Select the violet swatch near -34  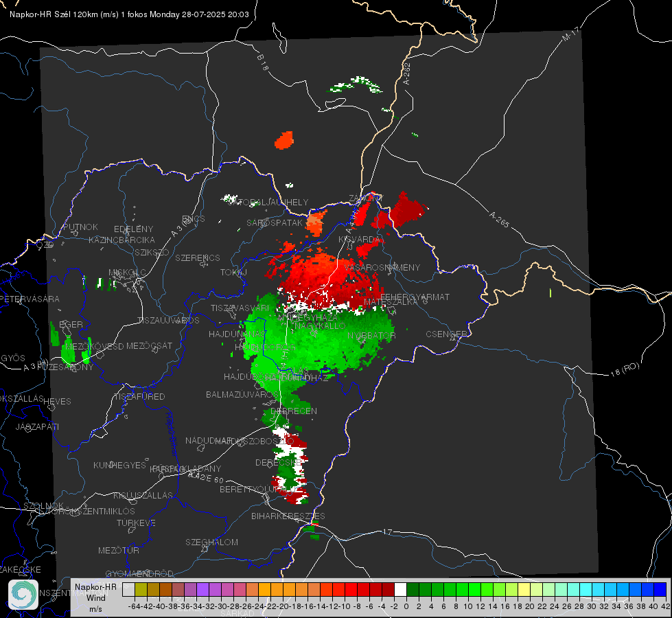[x=202, y=589]
